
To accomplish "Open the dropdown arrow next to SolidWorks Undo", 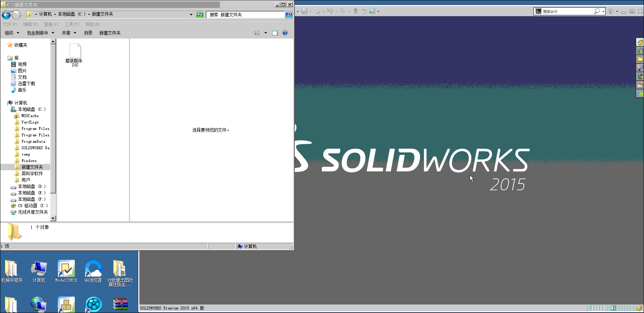I will tap(336, 11).
